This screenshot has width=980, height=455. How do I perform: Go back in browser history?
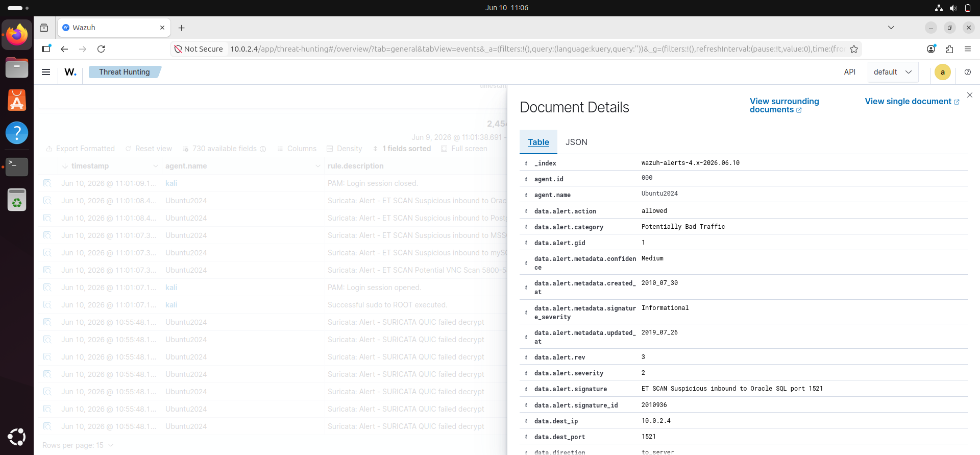64,49
